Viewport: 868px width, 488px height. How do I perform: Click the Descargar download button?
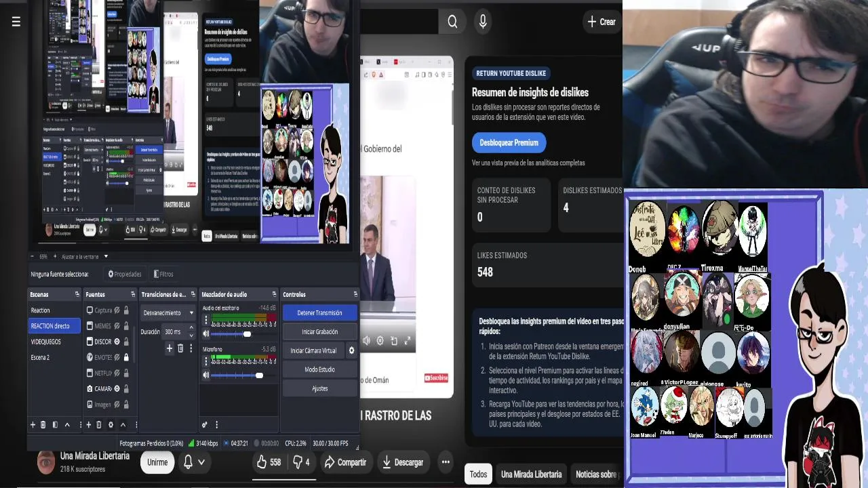[403, 462]
